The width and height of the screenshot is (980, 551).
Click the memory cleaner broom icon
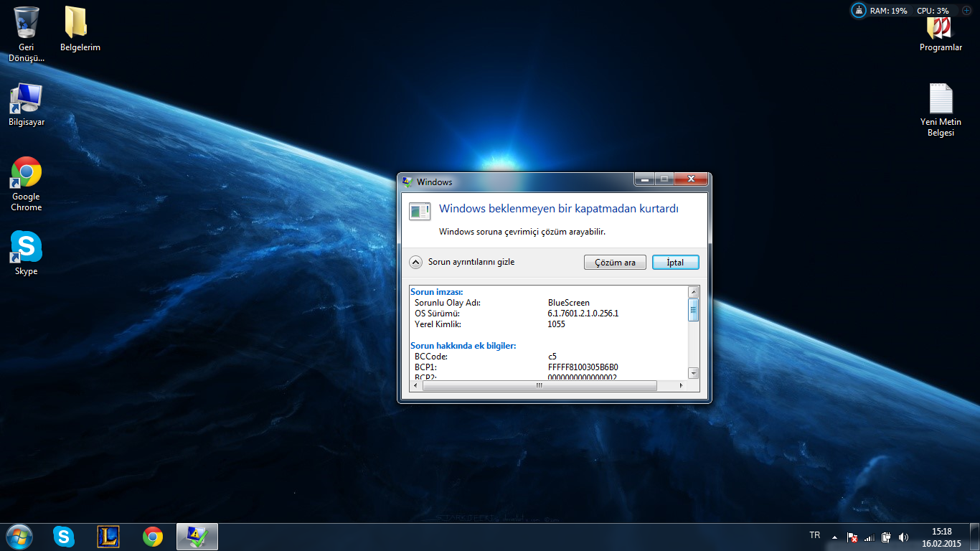[x=859, y=11]
